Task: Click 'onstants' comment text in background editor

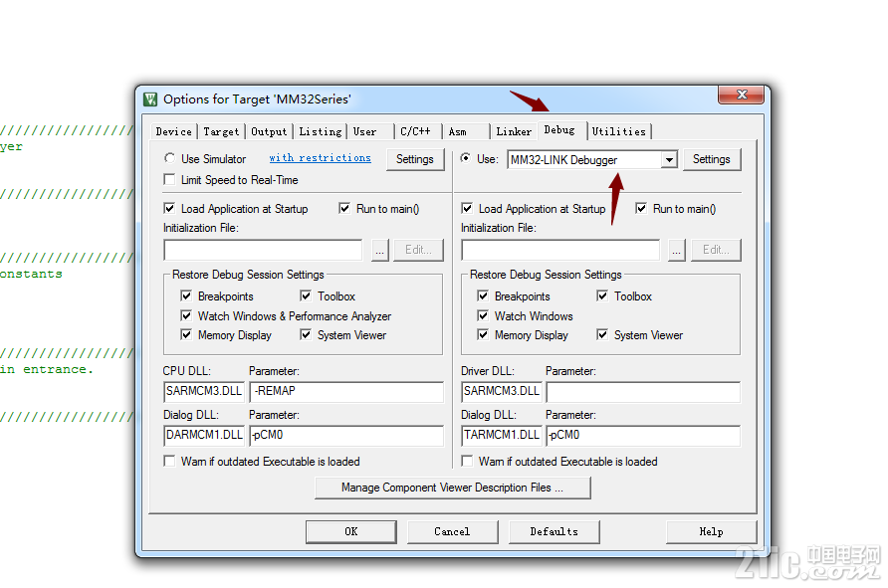Action: coord(31,274)
